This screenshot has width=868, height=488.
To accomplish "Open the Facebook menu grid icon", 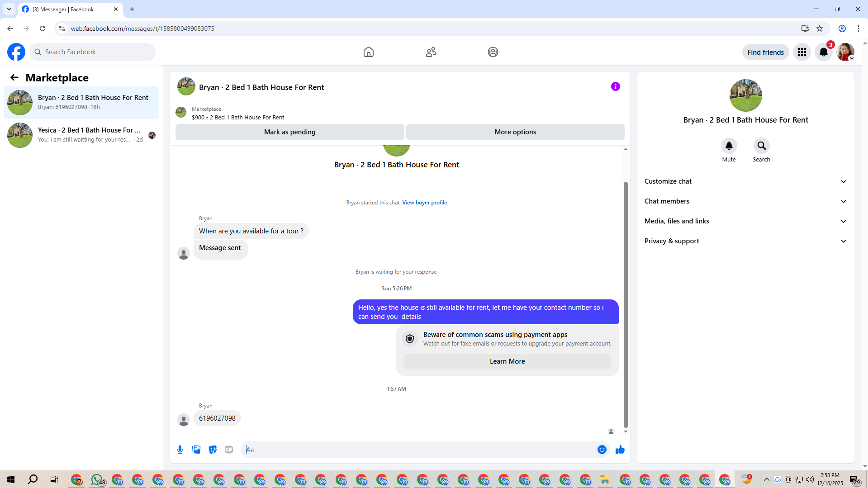I will pos(802,52).
